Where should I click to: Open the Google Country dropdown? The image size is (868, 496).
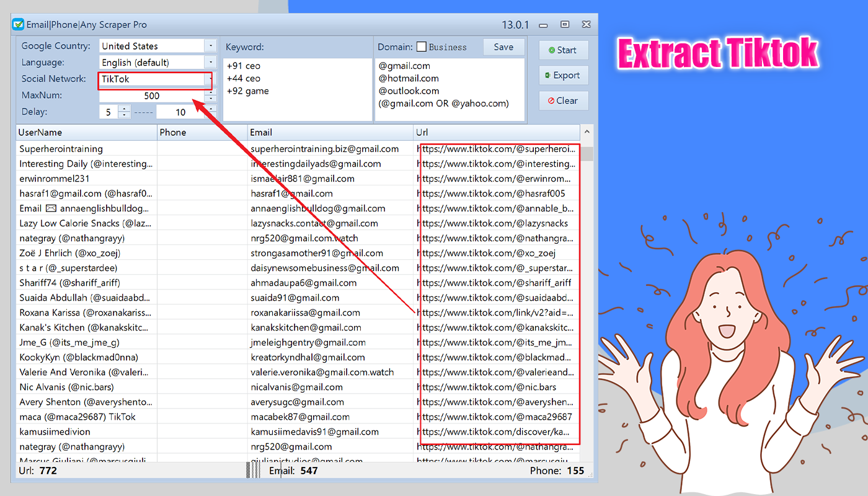click(x=211, y=46)
